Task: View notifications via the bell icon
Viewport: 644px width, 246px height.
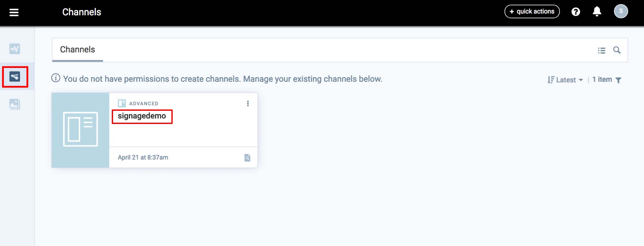Action: pyautogui.click(x=597, y=12)
